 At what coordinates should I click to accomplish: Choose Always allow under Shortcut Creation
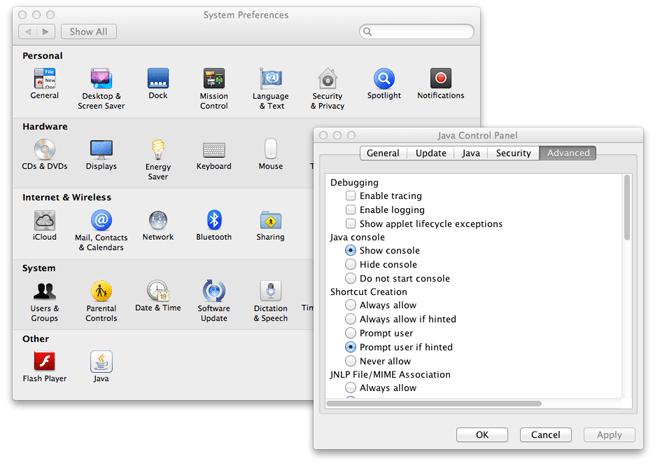(x=351, y=305)
